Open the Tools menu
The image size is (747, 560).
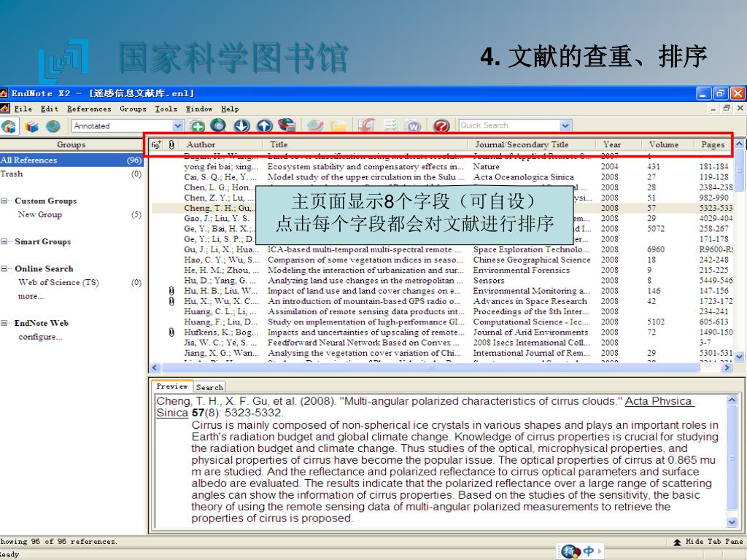tap(166, 109)
